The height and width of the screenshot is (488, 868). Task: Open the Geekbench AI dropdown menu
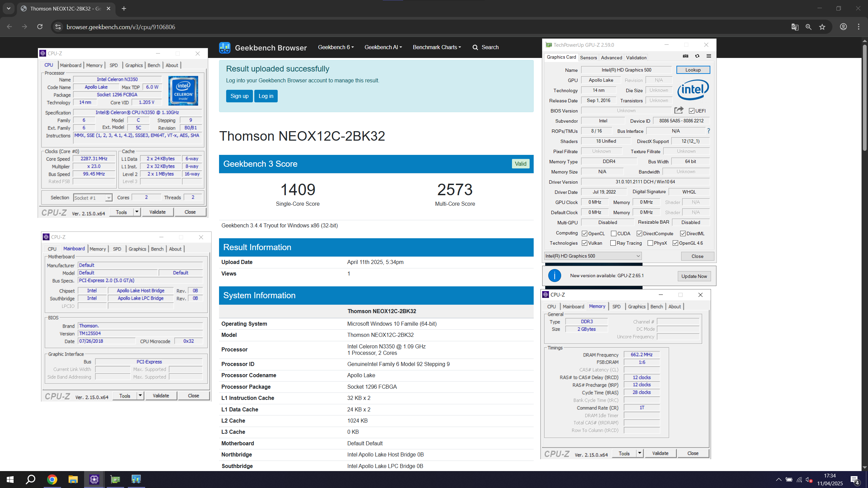[383, 47]
